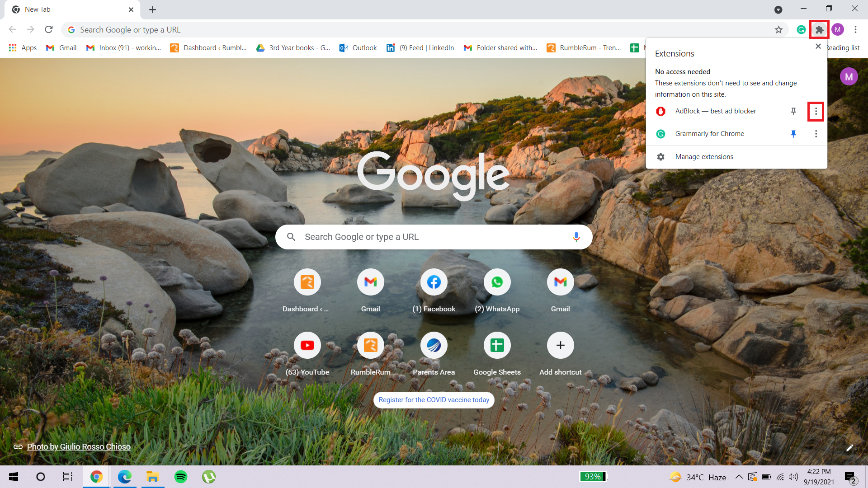Open the Extensions puzzle icon
The width and height of the screenshot is (868, 488).
819,30
